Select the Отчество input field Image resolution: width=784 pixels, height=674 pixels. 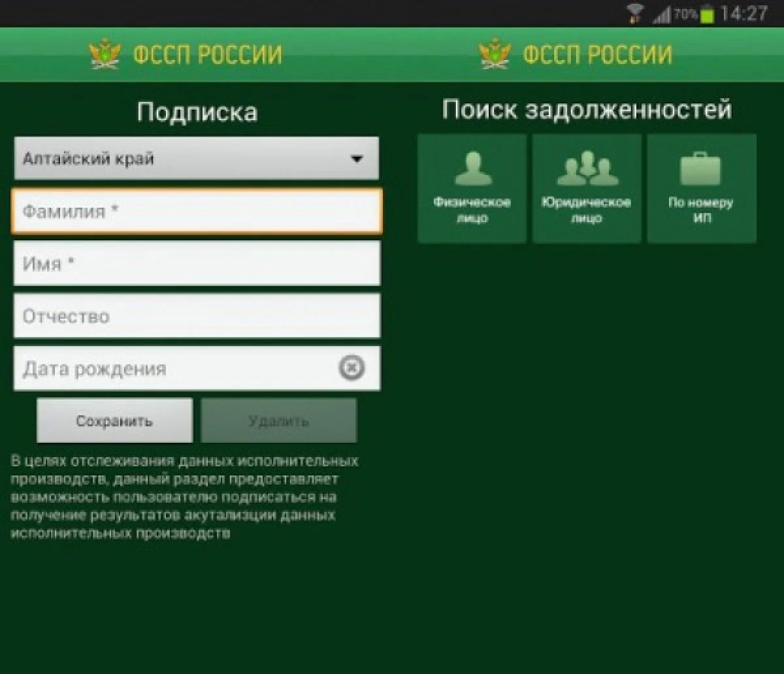point(196,316)
